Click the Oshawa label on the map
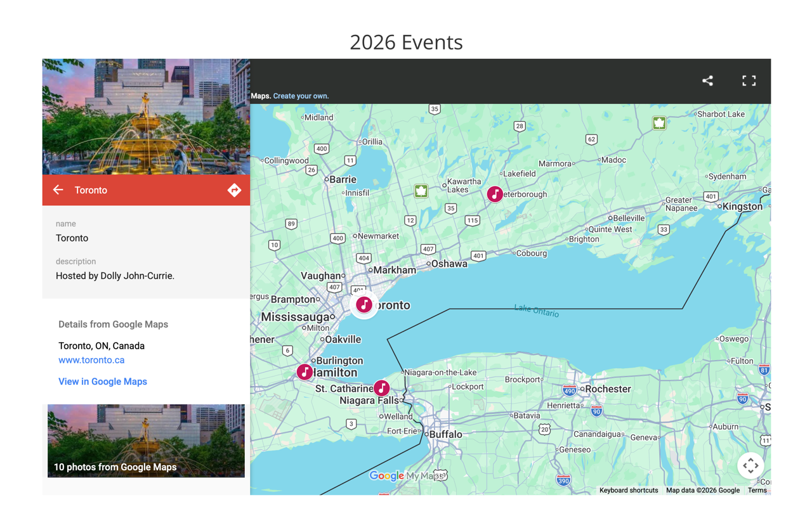Screen dimensions: 812x521 449,264
